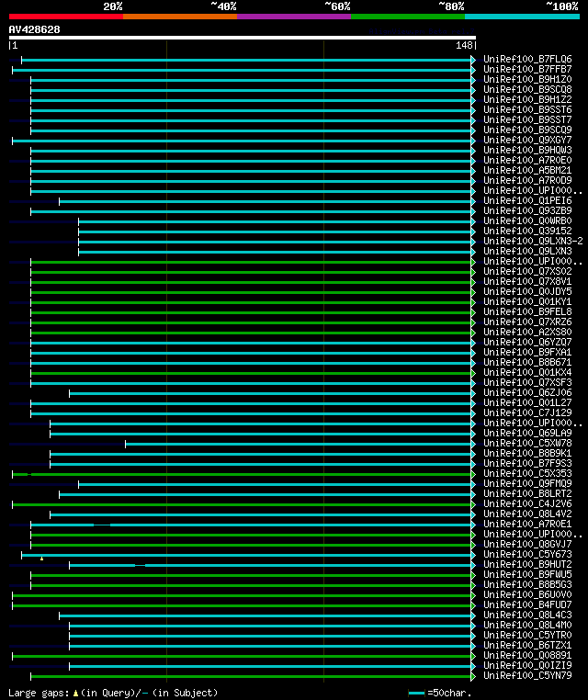Image resolution: width=588 pixels, height=700 pixels.
Task: Click the UniRef100_B9SCQ8 label
Action: [x=527, y=90]
